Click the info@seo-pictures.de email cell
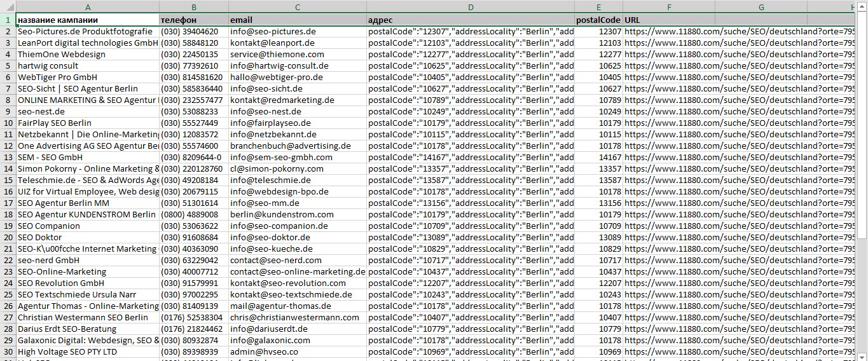Viewport: 868px width, 361px height. (296, 31)
